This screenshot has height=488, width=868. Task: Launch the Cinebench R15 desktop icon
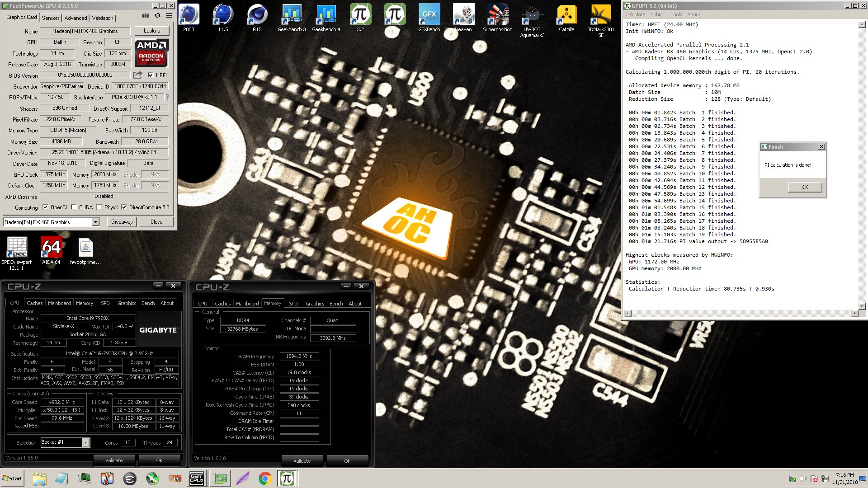click(257, 18)
